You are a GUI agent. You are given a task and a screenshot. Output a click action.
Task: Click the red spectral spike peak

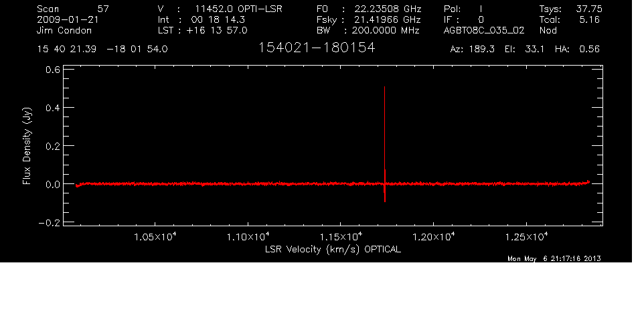[x=384, y=88]
